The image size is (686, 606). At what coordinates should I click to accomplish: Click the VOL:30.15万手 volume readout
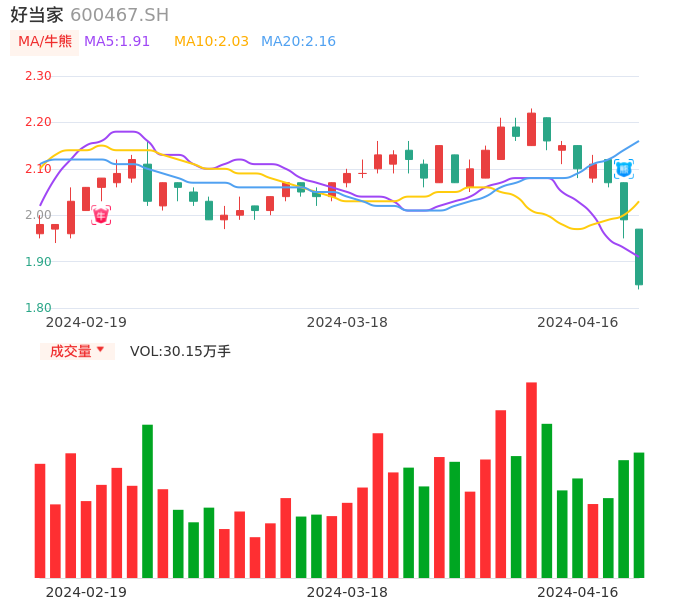(180, 351)
